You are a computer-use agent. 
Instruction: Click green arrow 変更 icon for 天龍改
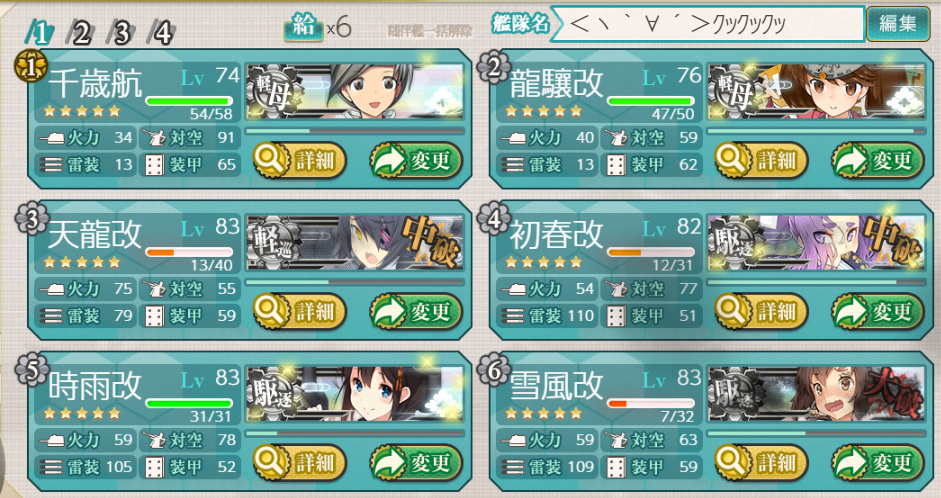click(x=388, y=311)
